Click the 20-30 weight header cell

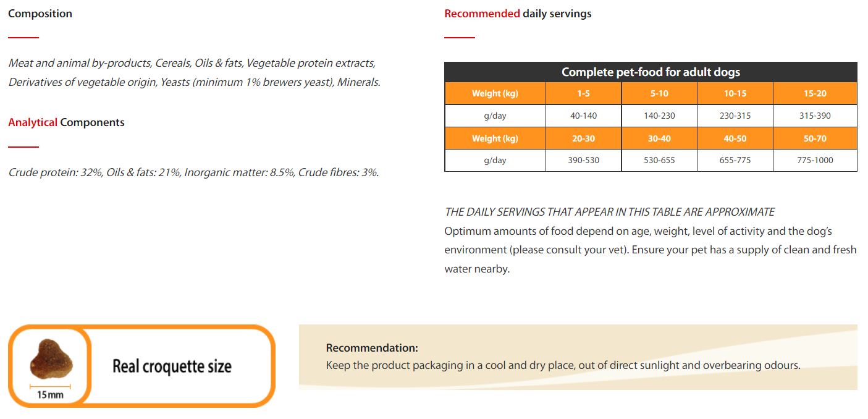pyautogui.click(x=583, y=138)
